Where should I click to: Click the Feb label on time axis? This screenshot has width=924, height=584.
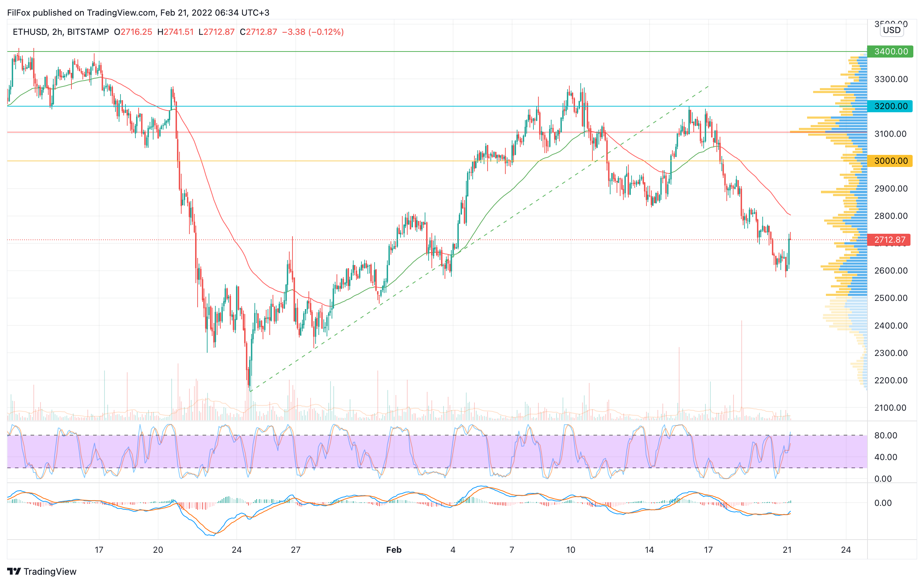point(394,550)
